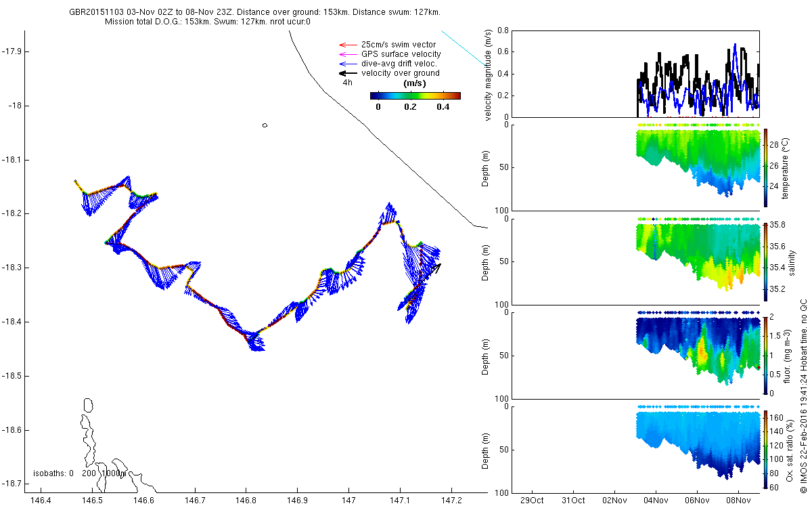
Task: Click the temperature depth-section data plot
Action: click(x=698, y=159)
